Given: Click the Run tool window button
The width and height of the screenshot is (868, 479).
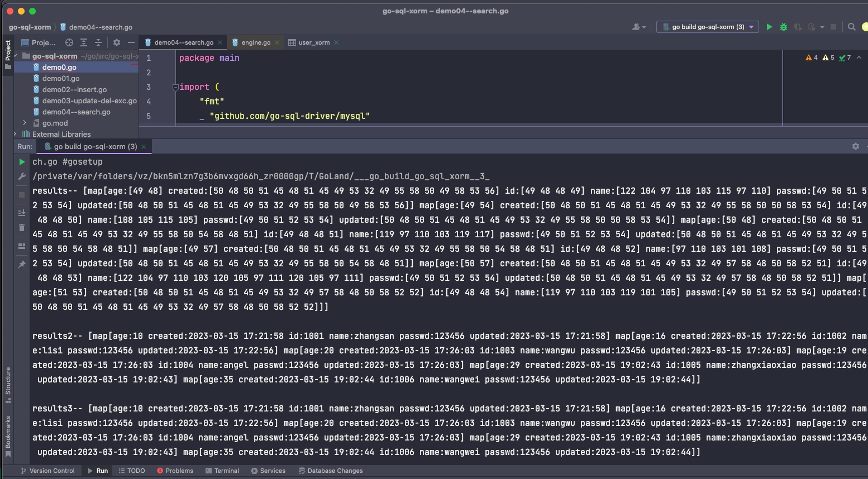Looking at the screenshot, I should point(98,471).
